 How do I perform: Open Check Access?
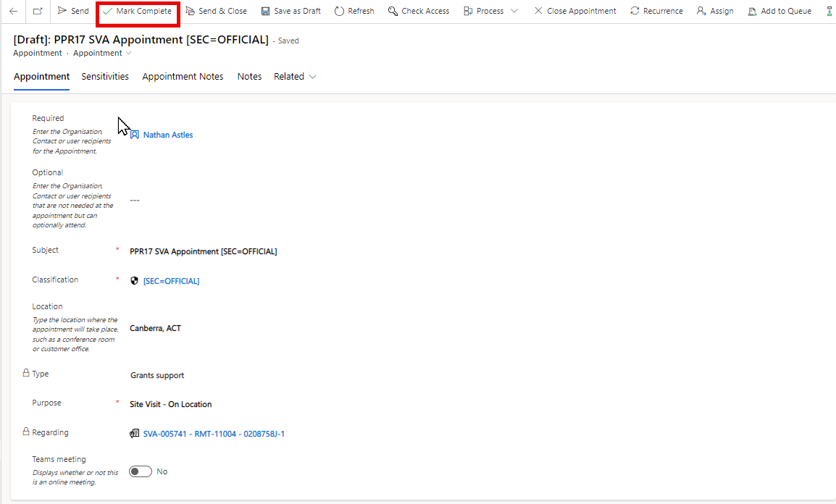[419, 11]
